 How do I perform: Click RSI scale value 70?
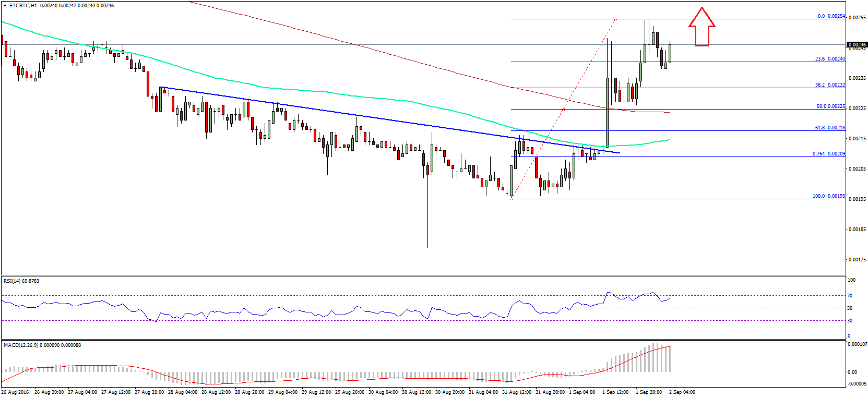pyautogui.click(x=850, y=296)
